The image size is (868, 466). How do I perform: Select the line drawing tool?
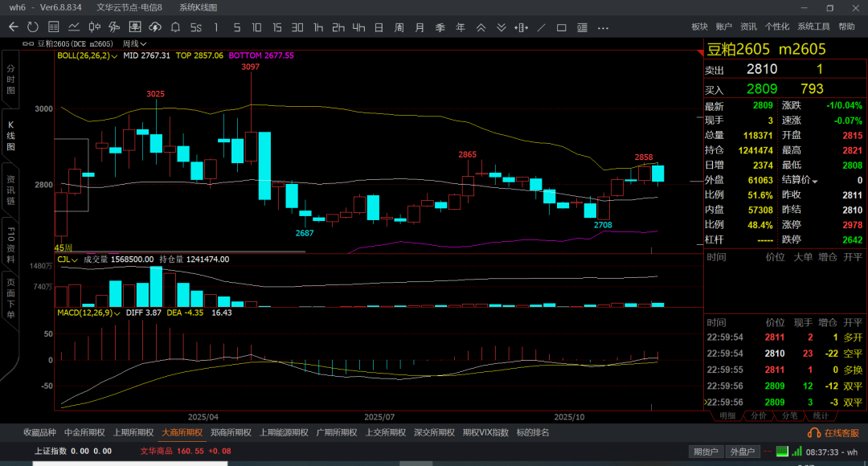tap(541, 27)
